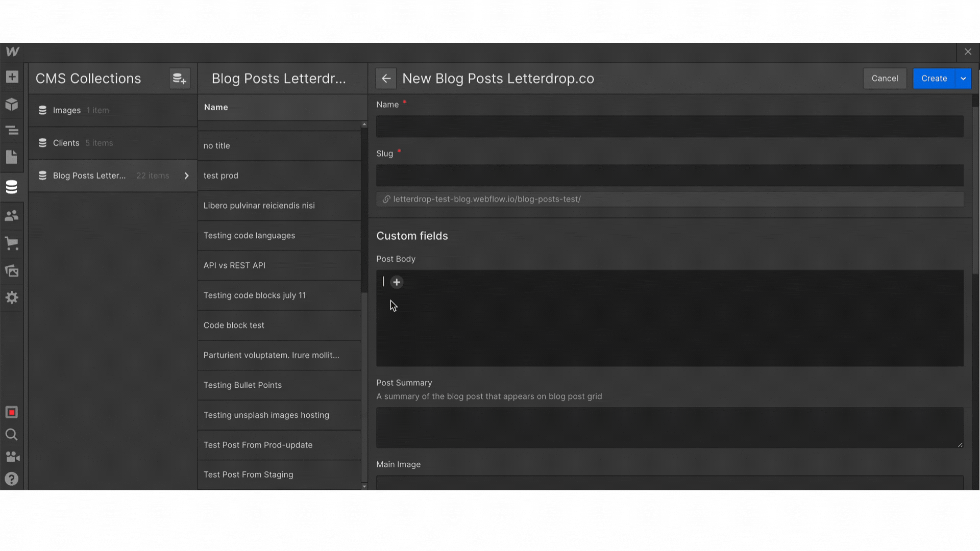The height and width of the screenshot is (551, 980).
Task: Click the Cancel button
Action: pos(885,79)
